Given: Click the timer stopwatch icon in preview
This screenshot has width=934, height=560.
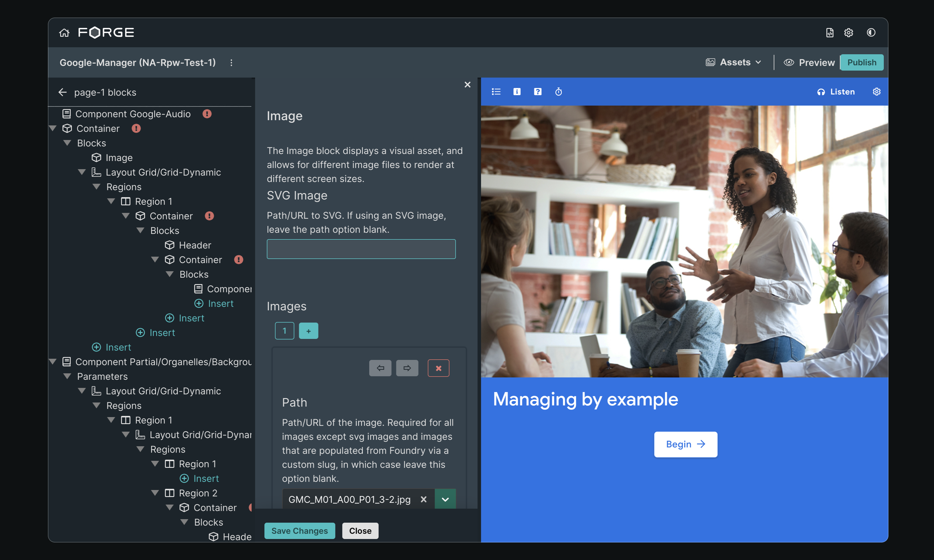Looking at the screenshot, I should pos(558,92).
